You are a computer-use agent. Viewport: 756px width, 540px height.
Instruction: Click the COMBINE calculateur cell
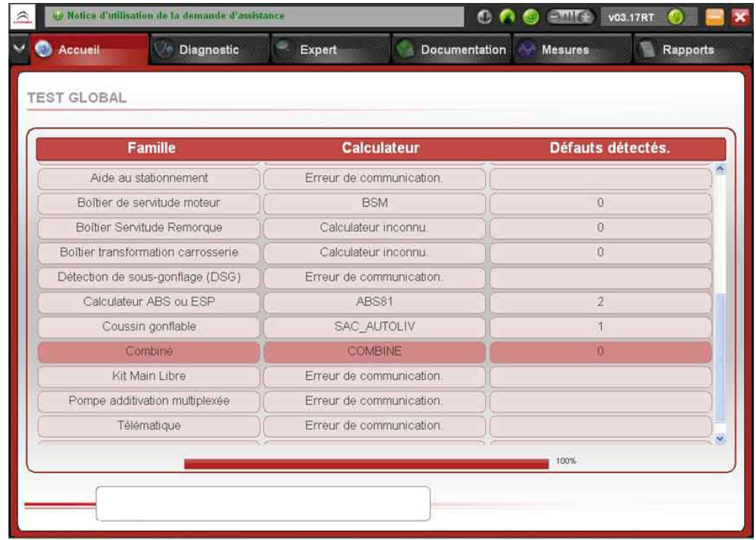[x=375, y=352]
